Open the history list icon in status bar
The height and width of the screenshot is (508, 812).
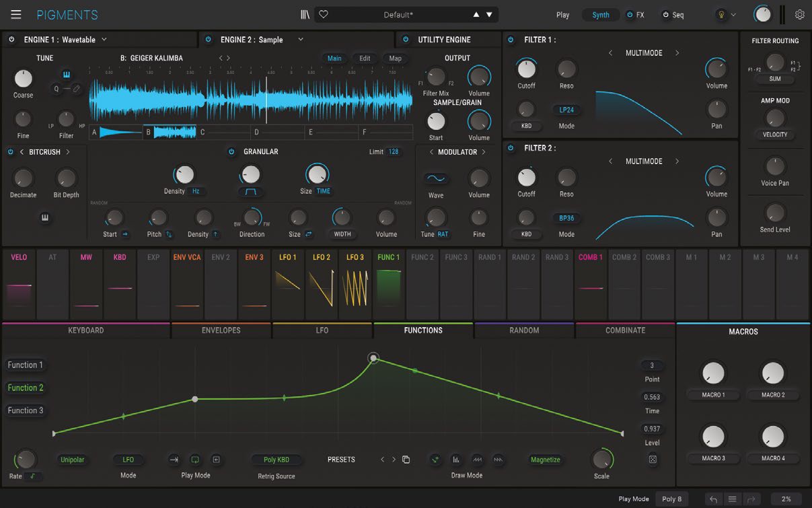click(733, 499)
